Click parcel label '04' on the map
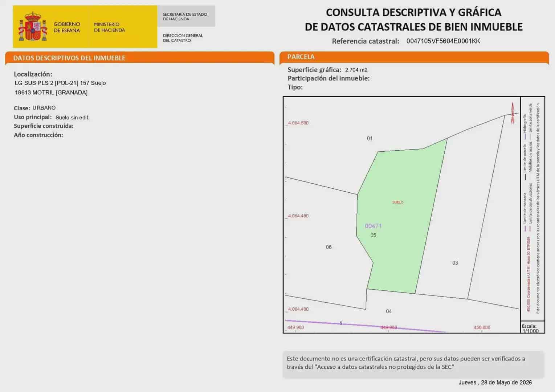 [388, 311]
